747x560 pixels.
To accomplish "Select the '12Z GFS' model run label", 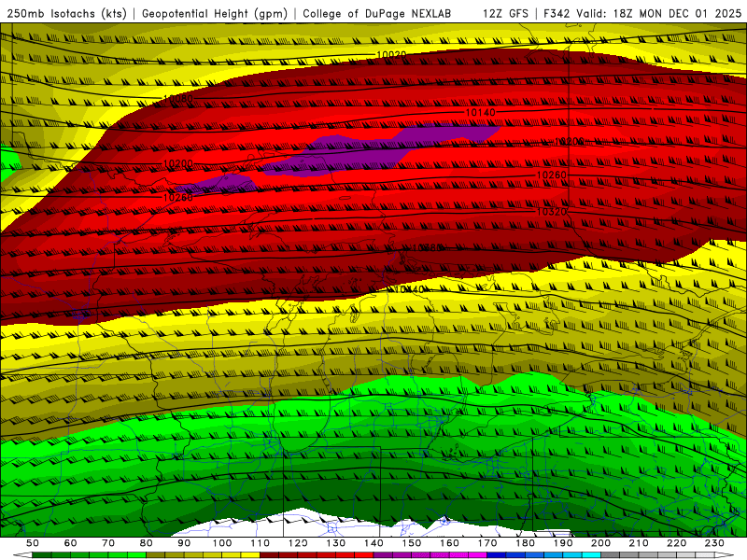I will tap(505, 14).
